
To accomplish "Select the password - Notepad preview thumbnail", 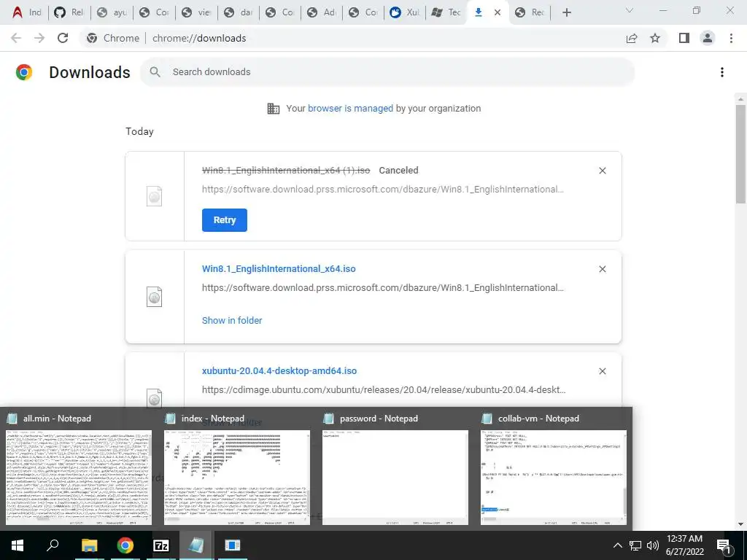I will (395, 477).
